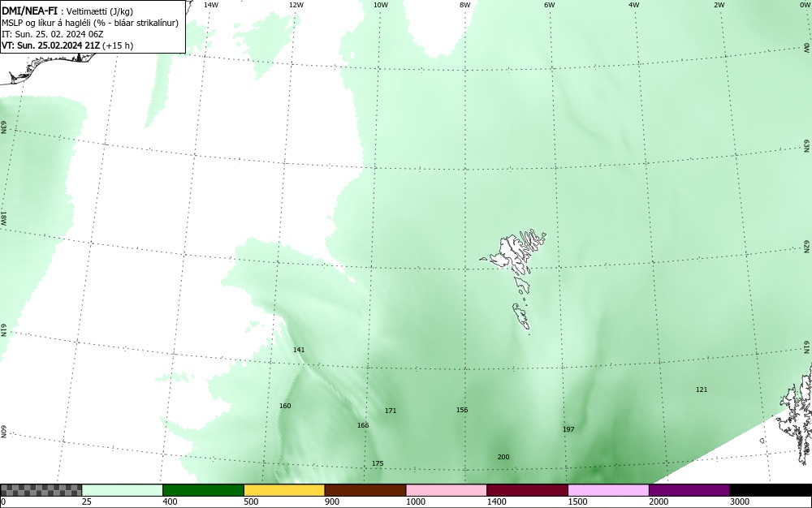This screenshot has width=812, height=508.
Task: Select the legend scale value 1000
Action: point(415,502)
